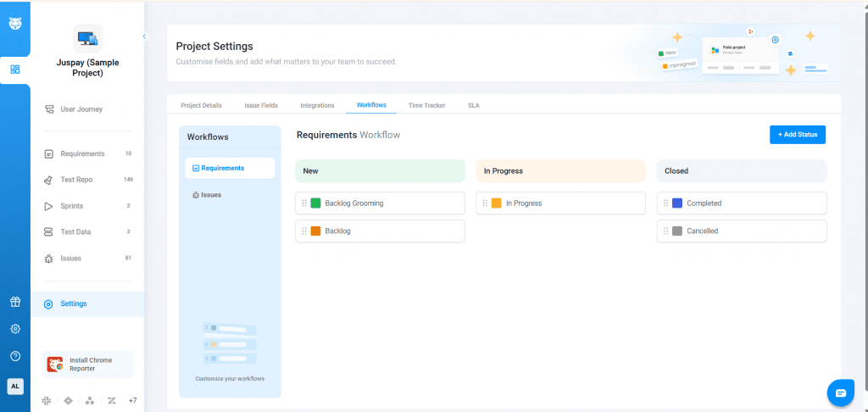Open the Time Tracker tab
The height and width of the screenshot is (412, 868).
click(426, 105)
